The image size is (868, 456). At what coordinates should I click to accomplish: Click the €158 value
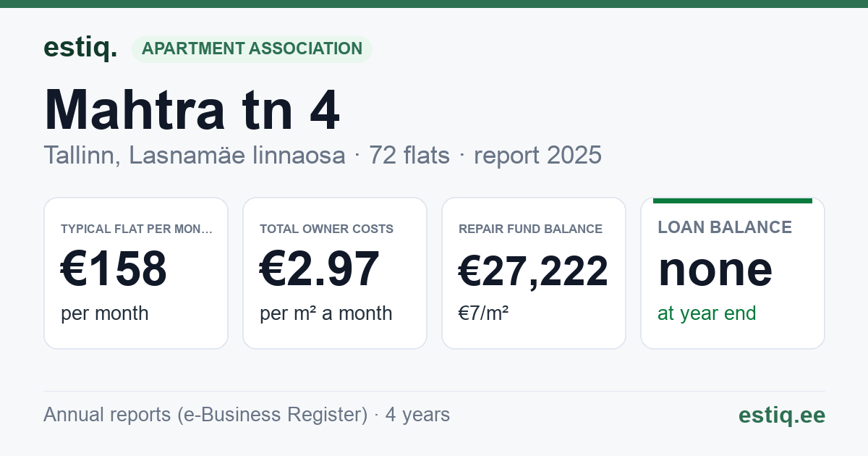(114, 269)
